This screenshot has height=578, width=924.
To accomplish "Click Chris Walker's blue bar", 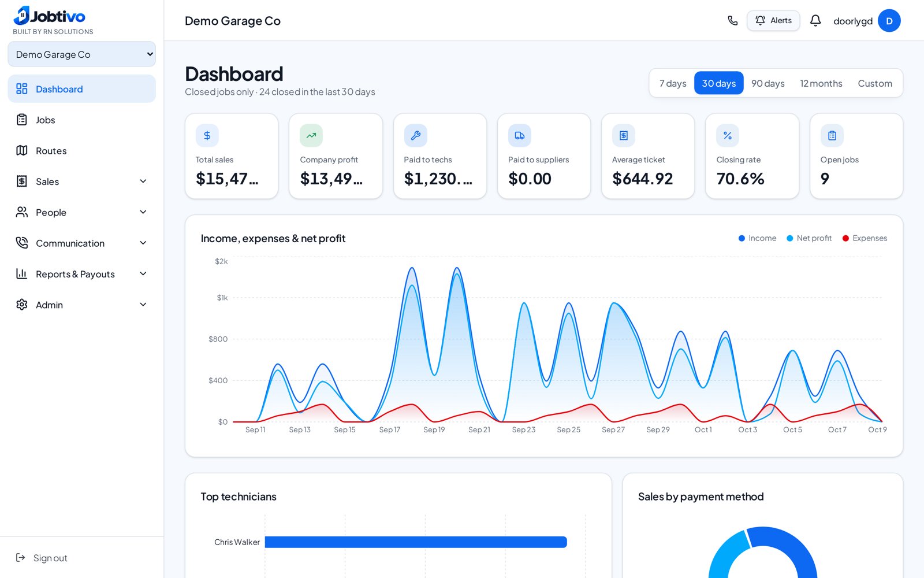I will pos(416,542).
